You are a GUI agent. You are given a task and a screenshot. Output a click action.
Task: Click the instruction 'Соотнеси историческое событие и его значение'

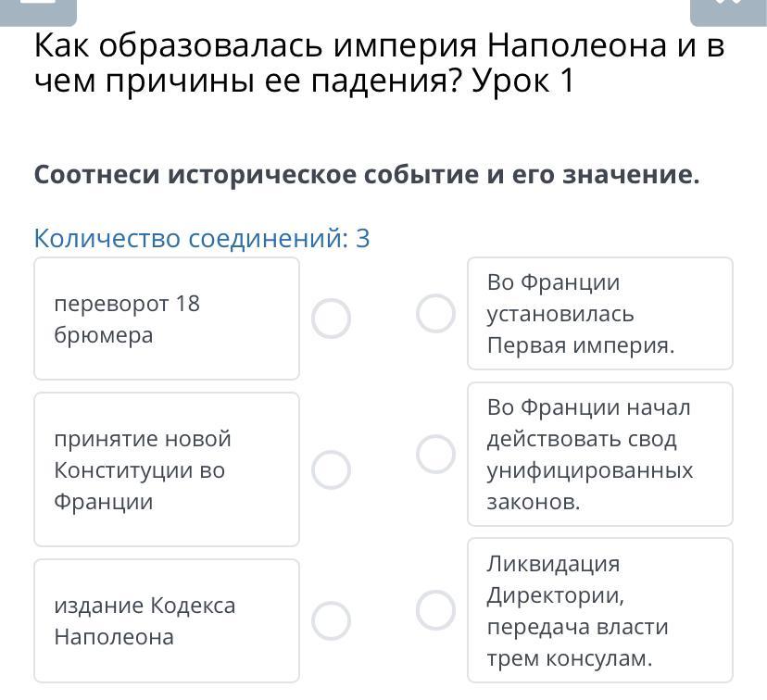click(x=367, y=175)
